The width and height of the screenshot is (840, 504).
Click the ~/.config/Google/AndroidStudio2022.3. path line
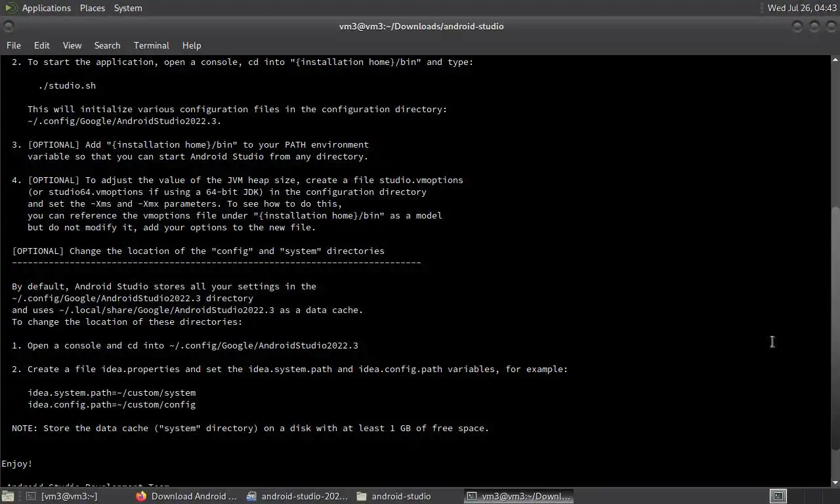tap(125, 121)
